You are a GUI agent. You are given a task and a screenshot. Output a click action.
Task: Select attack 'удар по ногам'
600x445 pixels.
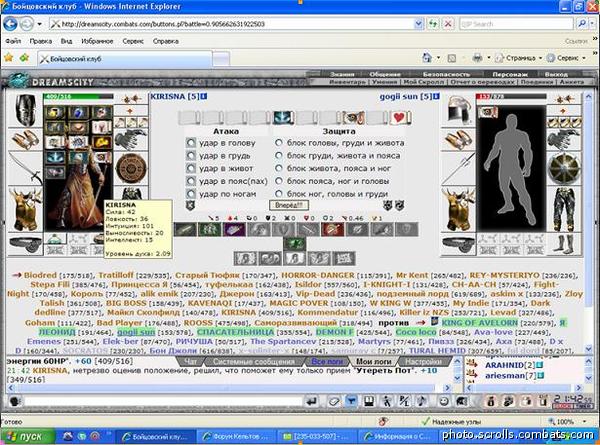click(191, 194)
